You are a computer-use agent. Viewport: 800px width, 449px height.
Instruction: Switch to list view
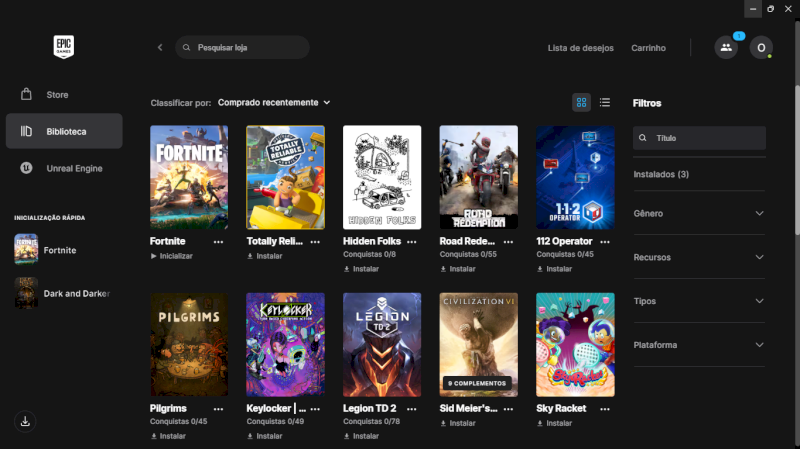pyautogui.click(x=605, y=103)
